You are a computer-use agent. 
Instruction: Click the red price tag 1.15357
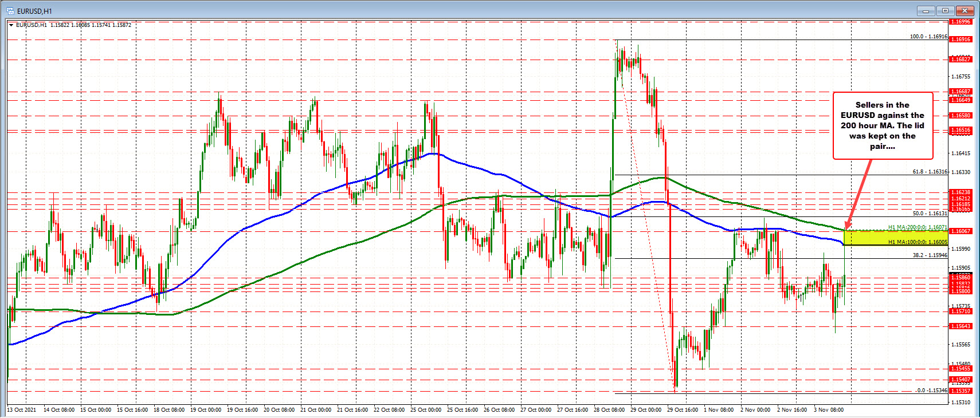961,391
